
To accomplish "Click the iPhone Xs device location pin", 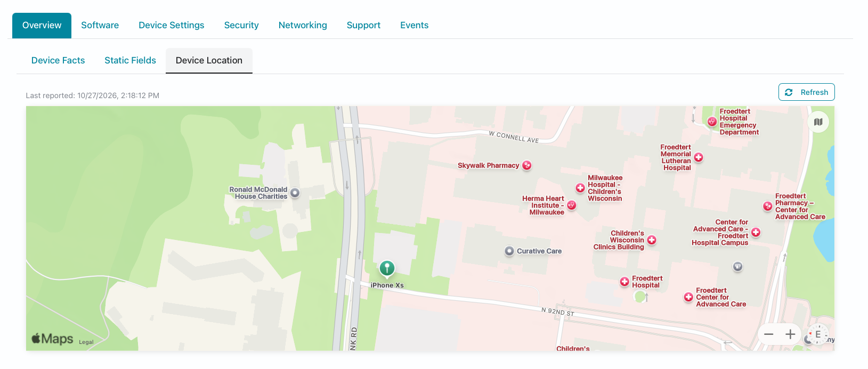I will [387, 268].
